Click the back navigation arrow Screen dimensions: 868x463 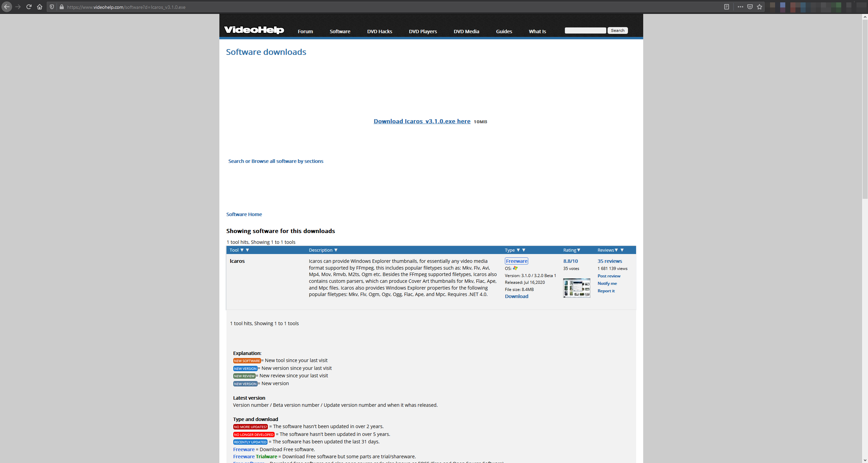[x=7, y=7]
